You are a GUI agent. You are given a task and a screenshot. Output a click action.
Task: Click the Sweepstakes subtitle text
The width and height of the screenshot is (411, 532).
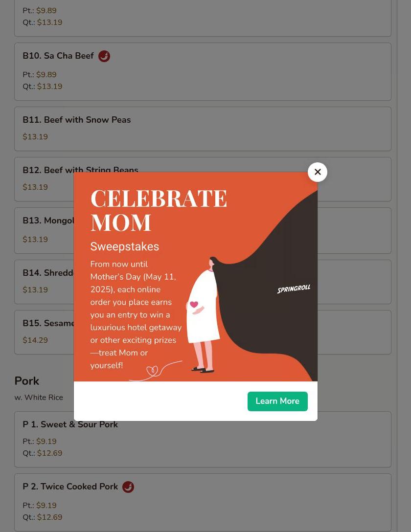pyautogui.click(x=125, y=246)
